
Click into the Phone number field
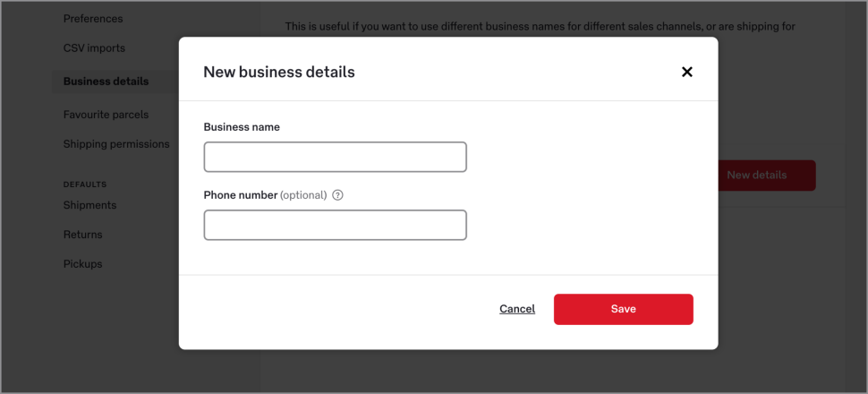coord(335,225)
